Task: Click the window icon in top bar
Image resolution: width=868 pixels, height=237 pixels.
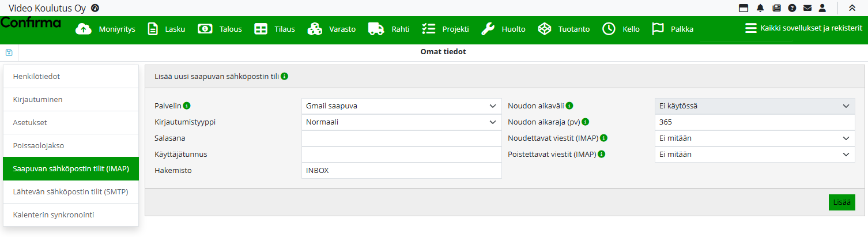Action: 744,8
